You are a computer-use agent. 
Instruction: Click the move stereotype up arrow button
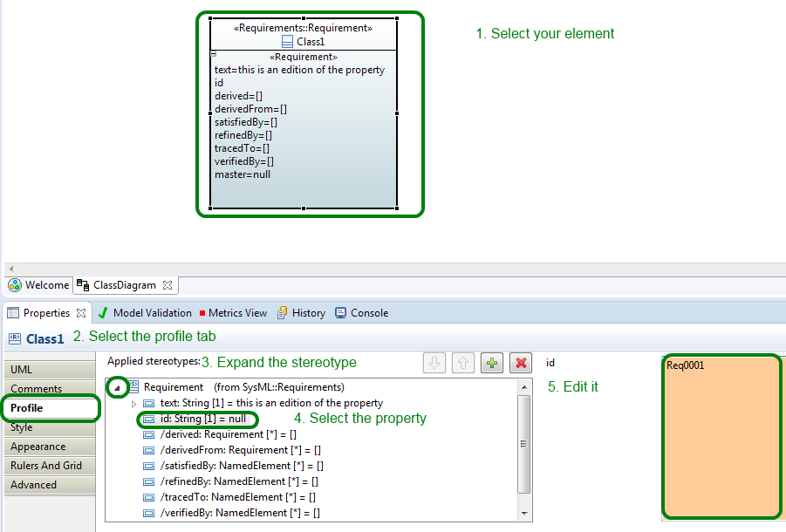click(462, 363)
